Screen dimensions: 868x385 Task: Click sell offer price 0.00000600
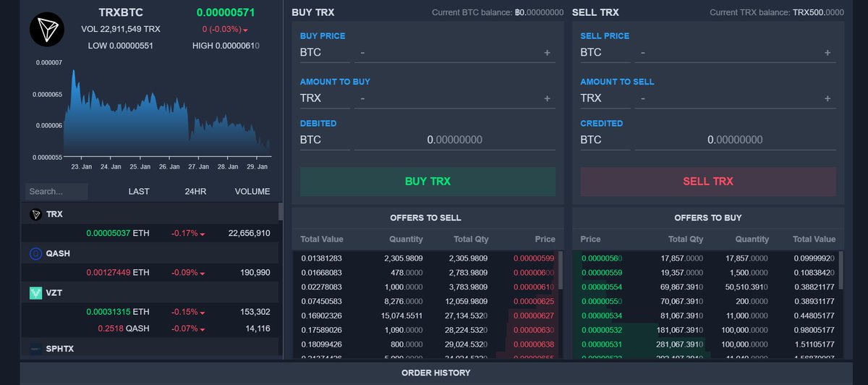pyautogui.click(x=534, y=272)
